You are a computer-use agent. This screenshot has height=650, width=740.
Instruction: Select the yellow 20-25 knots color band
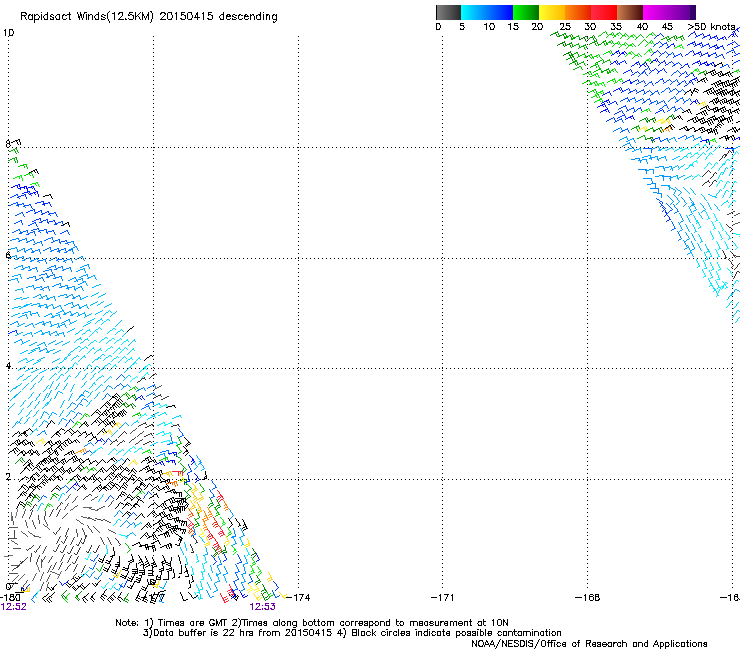coord(552,12)
